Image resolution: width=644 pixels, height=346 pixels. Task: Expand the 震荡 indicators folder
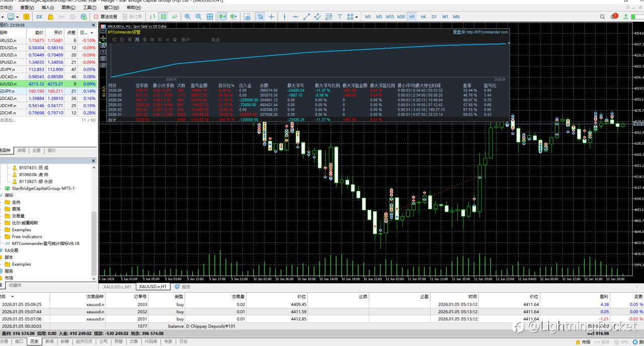[16, 209]
